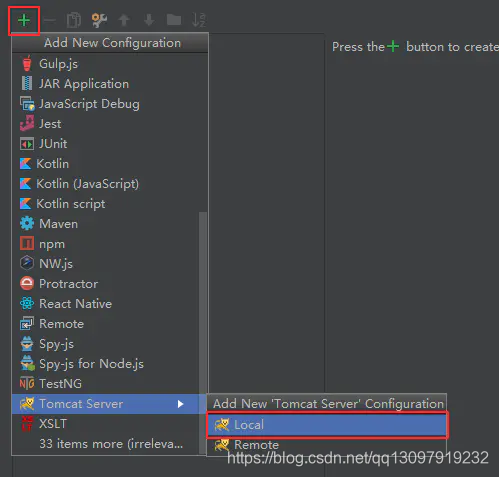Click the XSLT label text
This screenshot has width=499, height=477.
[x=53, y=424]
